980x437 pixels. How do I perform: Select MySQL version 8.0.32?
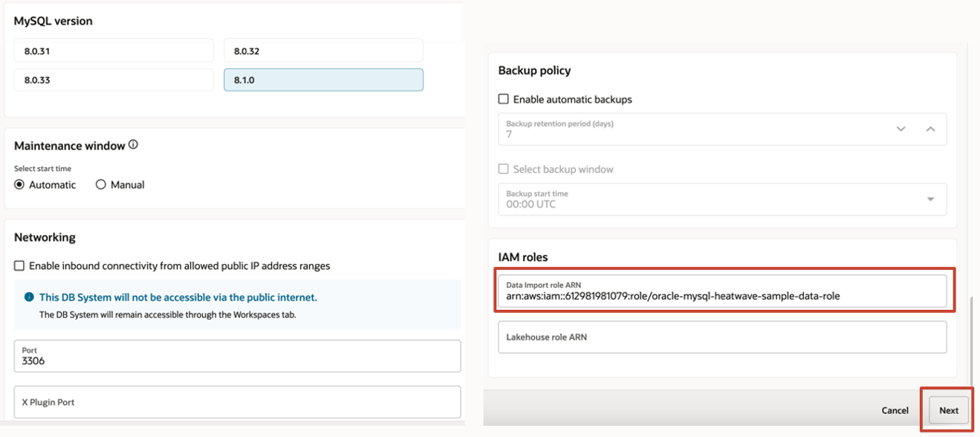pyautogui.click(x=323, y=51)
